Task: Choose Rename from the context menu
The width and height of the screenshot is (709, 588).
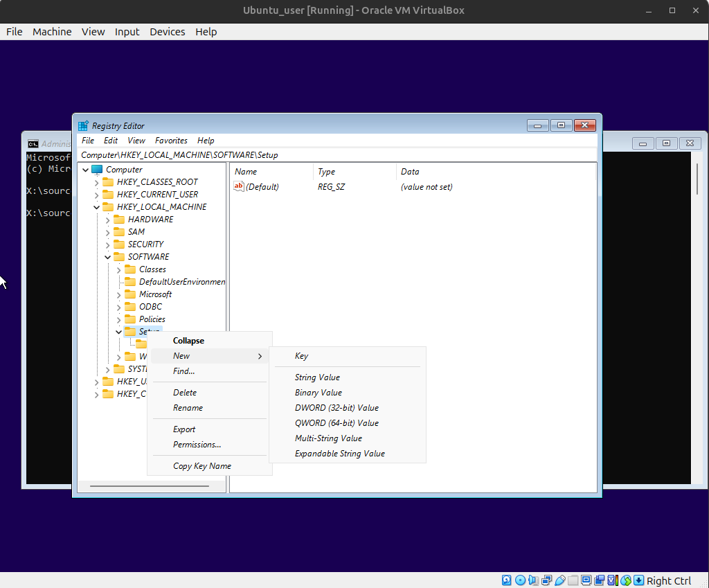Action: (x=210, y=407)
